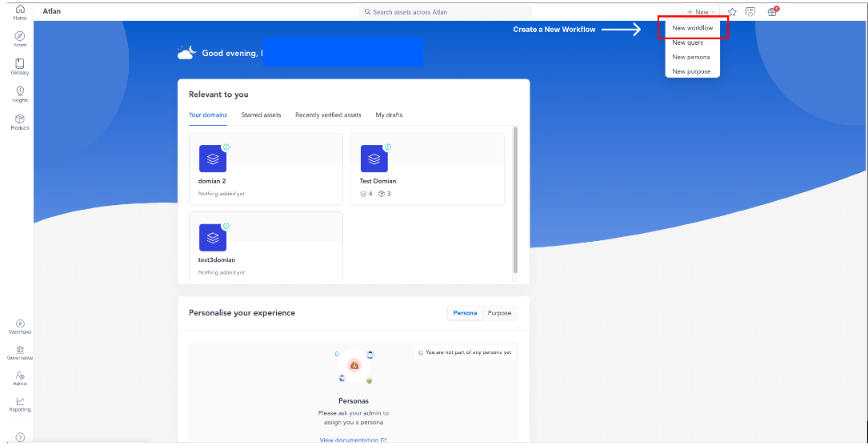Open Workflows in the sidebar
The image size is (868, 446).
(x=20, y=326)
